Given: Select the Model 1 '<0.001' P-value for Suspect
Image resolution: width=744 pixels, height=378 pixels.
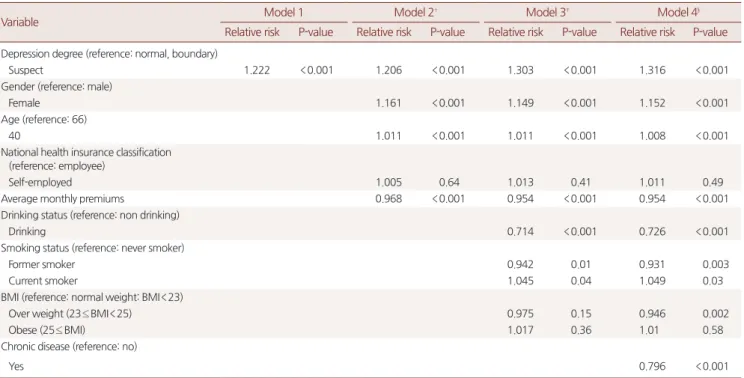Looking at the screenshot, I should pos(316,70).
